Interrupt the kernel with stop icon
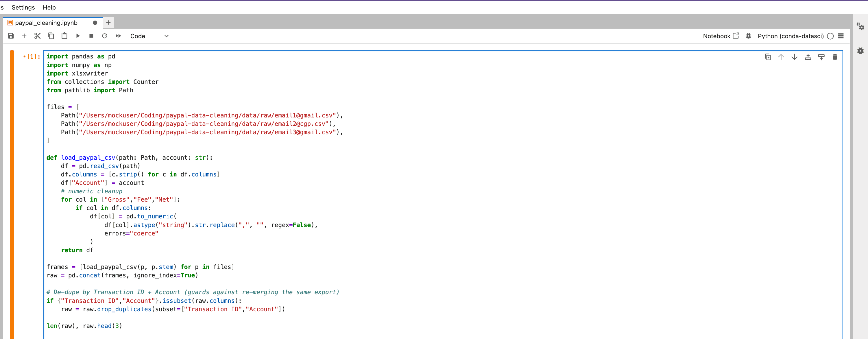Image resolution: width=868 pixels, height=339 pixels. click(91, 36)
